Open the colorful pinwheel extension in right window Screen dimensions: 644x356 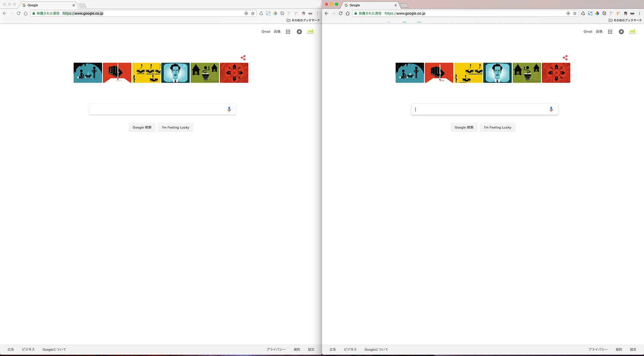(597, 13)
